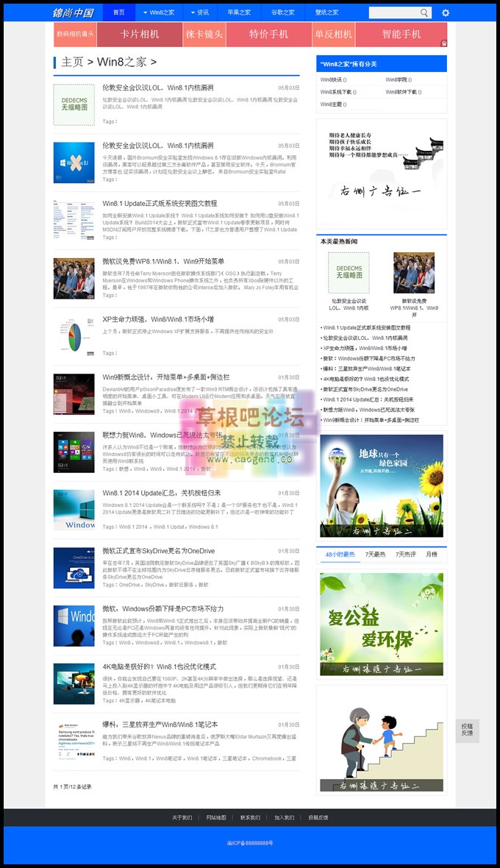Switch to the 月榜 tab
The image size is (500, 868).
click(x=432, y=554)
